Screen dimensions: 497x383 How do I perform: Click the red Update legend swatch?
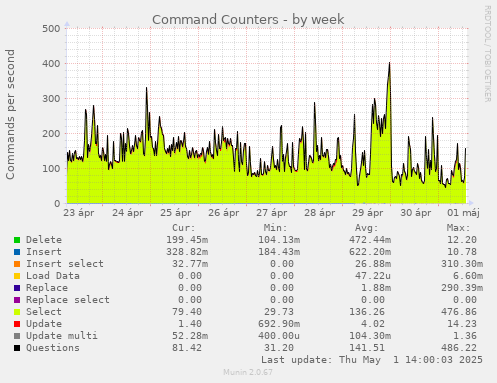tap(17, 324)
